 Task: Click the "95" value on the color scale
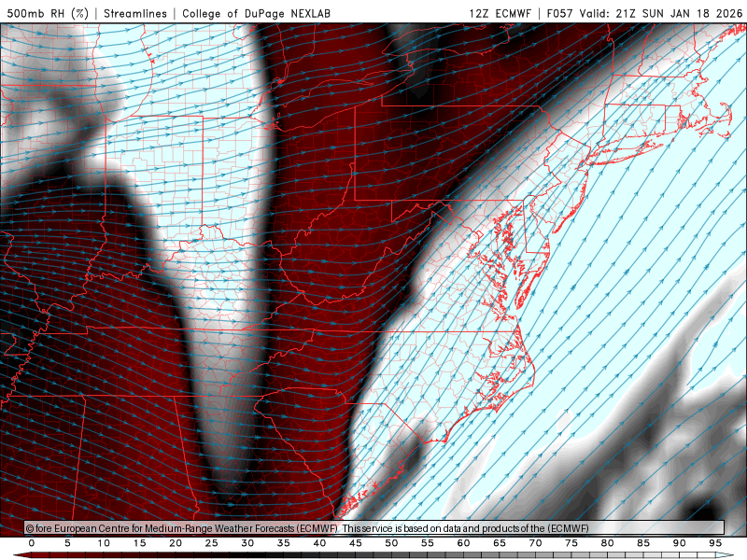click(x=715, y=543)
